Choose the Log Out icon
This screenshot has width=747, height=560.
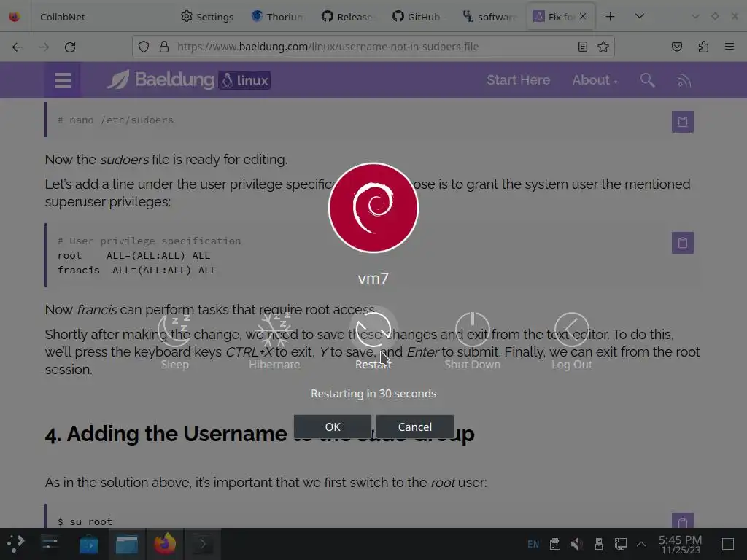pyautogui.click(x=572, y=330)
